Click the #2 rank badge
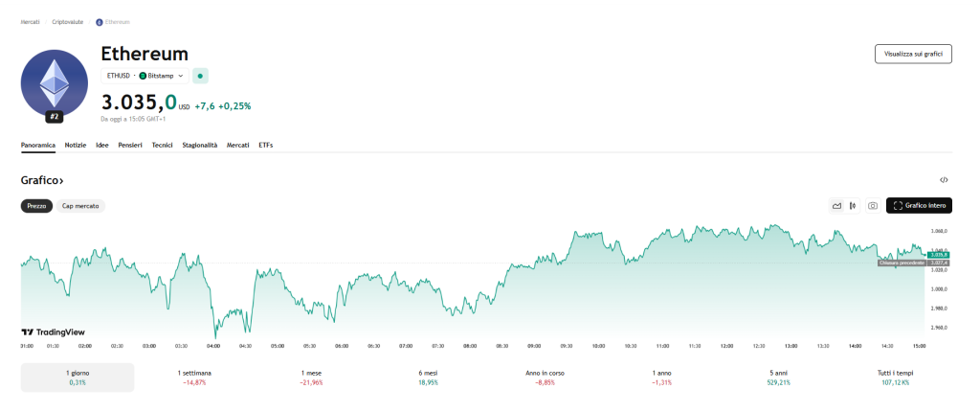980x412 pixels. 55,117
